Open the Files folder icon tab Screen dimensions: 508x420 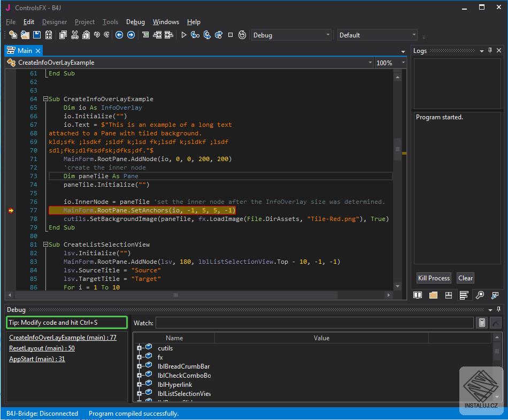click(433, 295)
